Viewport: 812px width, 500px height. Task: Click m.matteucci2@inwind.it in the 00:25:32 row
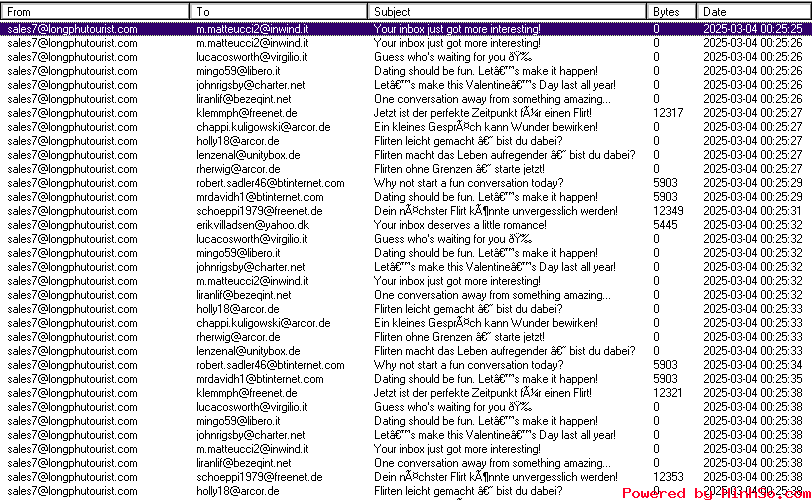tap(252, 281)
